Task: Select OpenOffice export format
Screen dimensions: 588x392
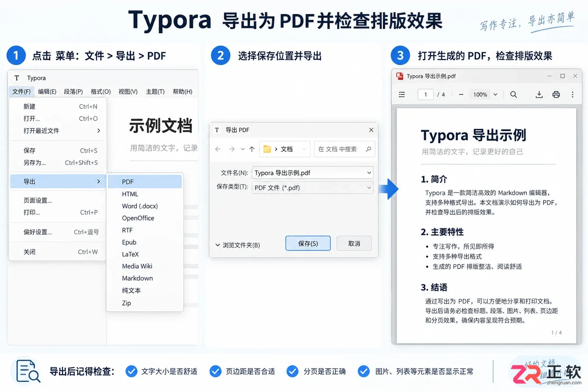Action: coord(145,218)
